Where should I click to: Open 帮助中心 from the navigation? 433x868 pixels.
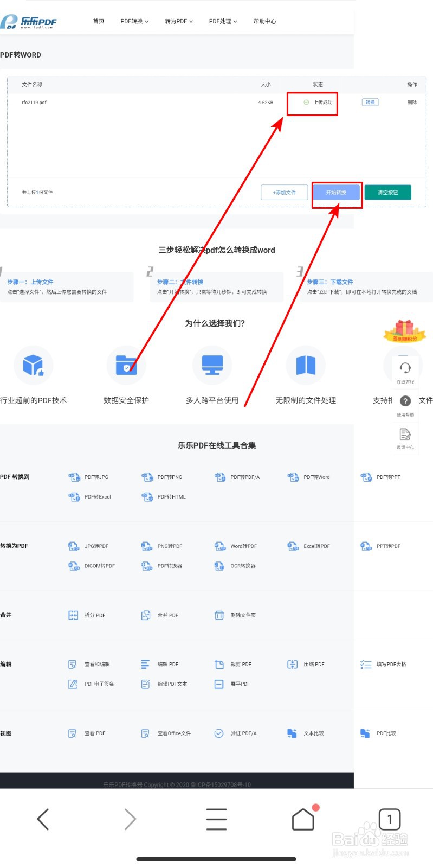pyautogui.click(x=264, y=21)
